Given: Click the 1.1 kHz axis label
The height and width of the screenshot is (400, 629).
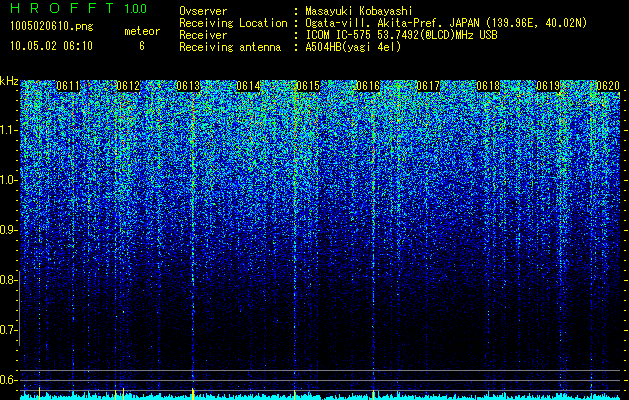Looking at the screenshot, I should (8, 130).
